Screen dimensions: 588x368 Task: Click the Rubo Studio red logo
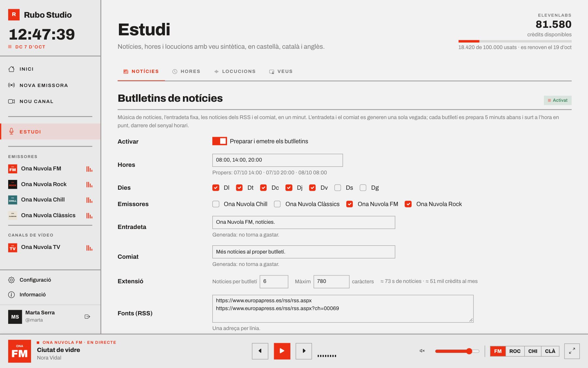point(14,15)
